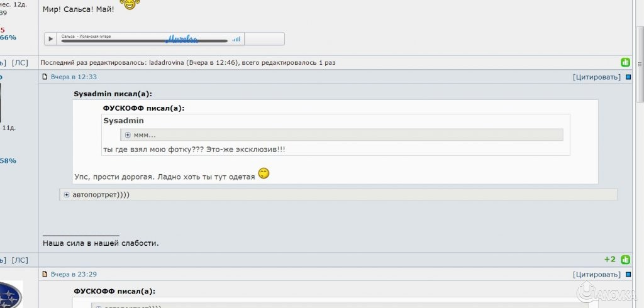
Task: Click the ЛС link below the signature
Action: 19,260
